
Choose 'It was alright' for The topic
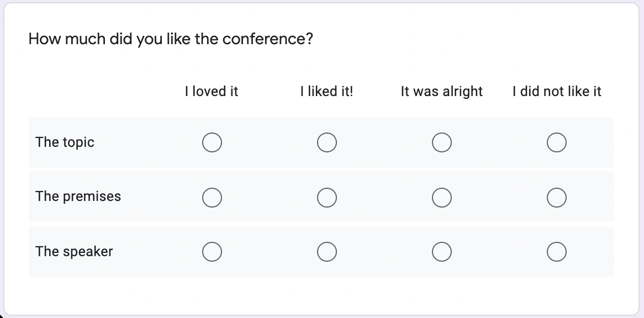pyautogui.click(x=442, y=142)
